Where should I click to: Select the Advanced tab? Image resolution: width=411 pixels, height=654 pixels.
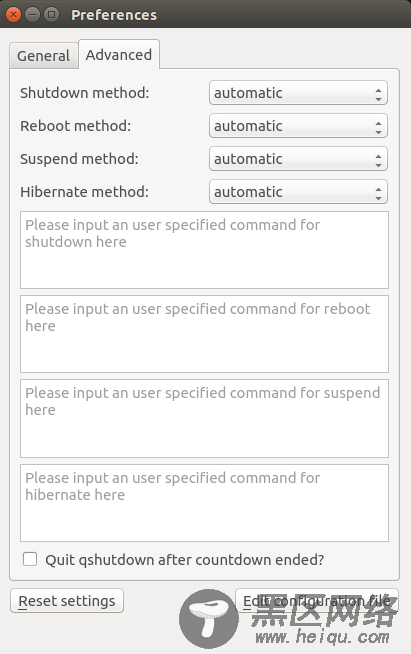(119, 55)
